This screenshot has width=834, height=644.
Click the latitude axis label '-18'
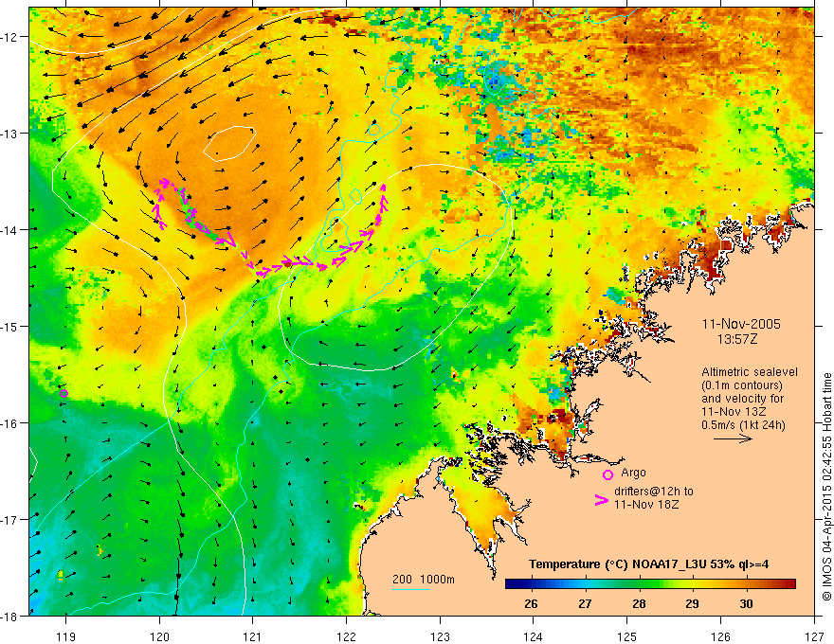(9, 616)
